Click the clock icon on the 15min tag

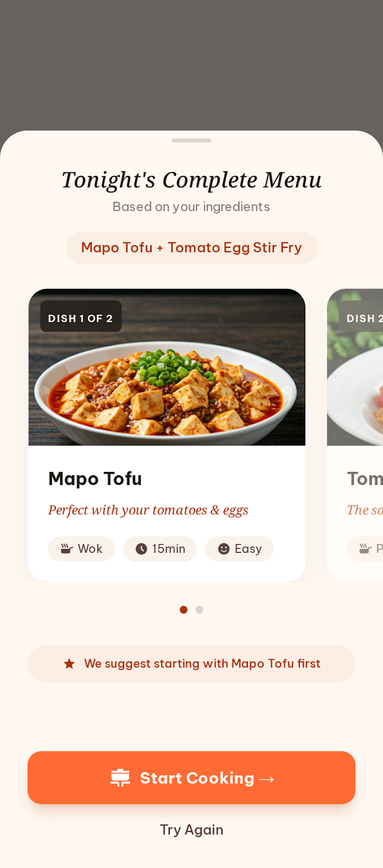141,548
